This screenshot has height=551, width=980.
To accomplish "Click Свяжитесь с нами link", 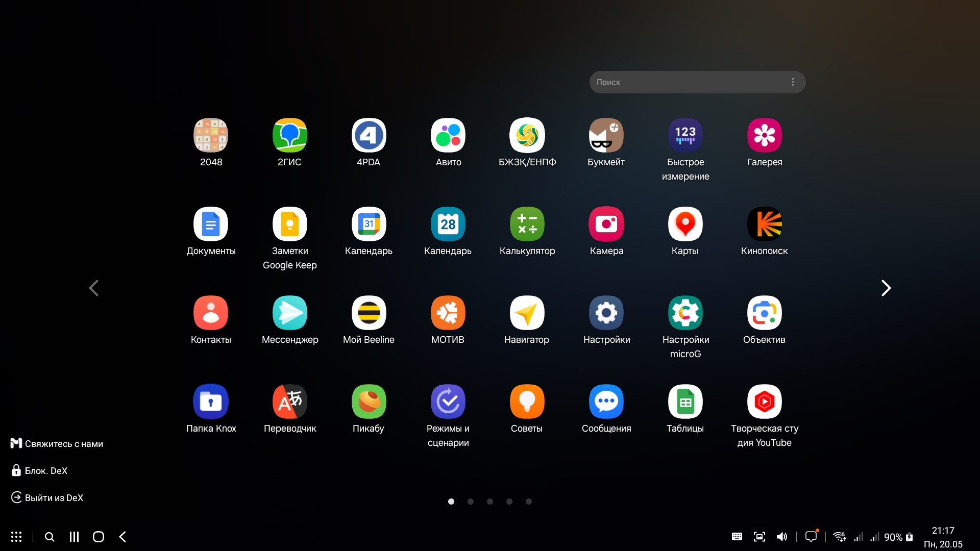I will pos(57,444).
